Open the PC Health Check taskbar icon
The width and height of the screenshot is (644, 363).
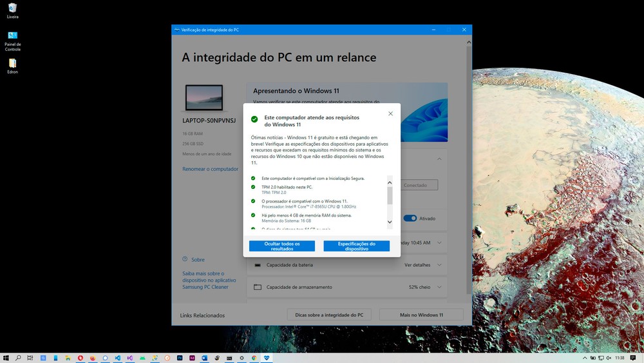pyautogui.click(x=267, y=358)
